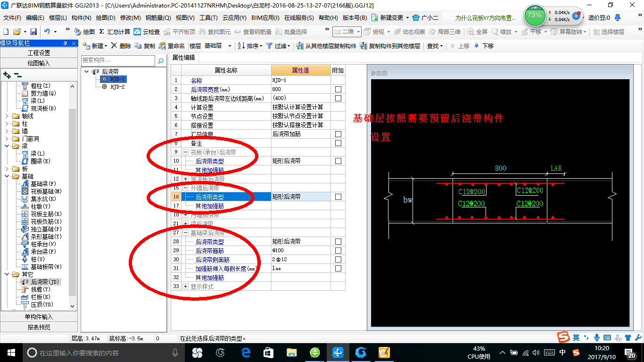Open the 构件(N) menu
This screenshot has height=362, width=644.
[x=81, y=18]
